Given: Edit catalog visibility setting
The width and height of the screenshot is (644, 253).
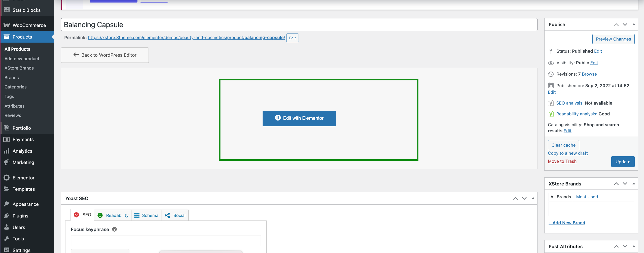Looking at the screenshot, I should (x=567, y=131).
